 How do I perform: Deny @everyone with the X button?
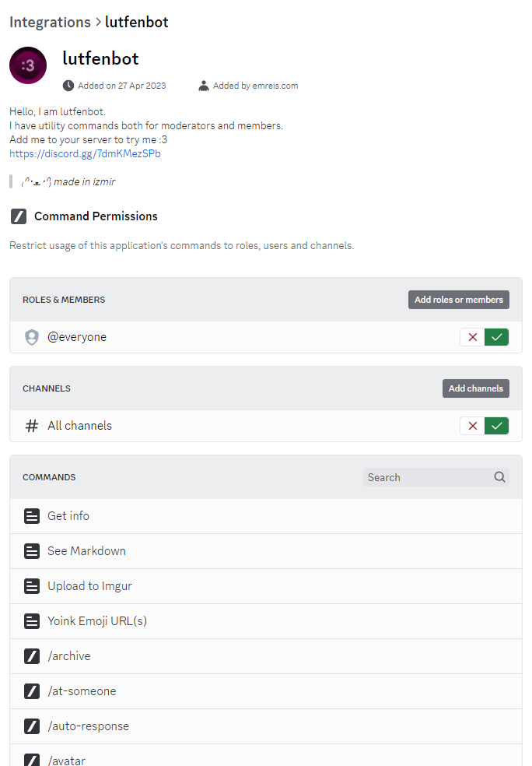point(472,336)
